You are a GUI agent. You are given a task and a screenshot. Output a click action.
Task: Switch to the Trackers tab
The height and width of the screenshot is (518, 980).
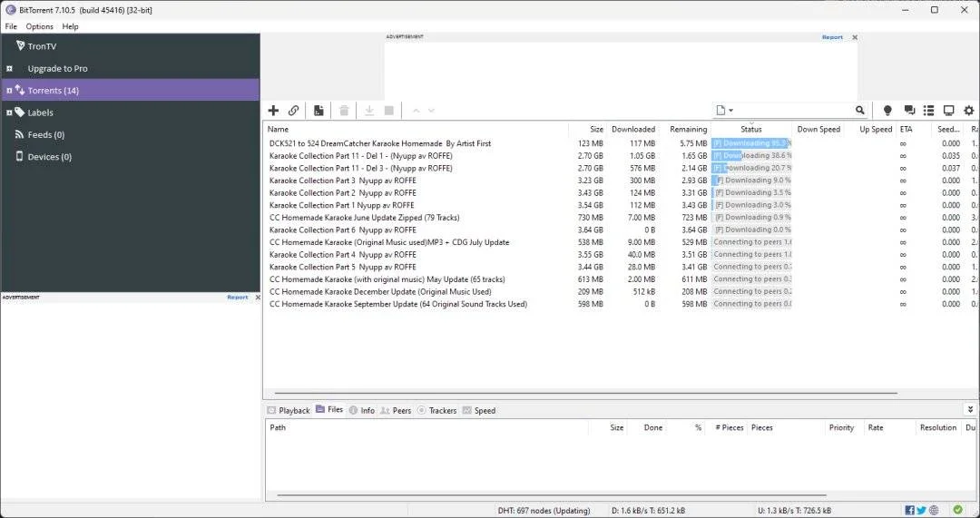tap(436, 411)
